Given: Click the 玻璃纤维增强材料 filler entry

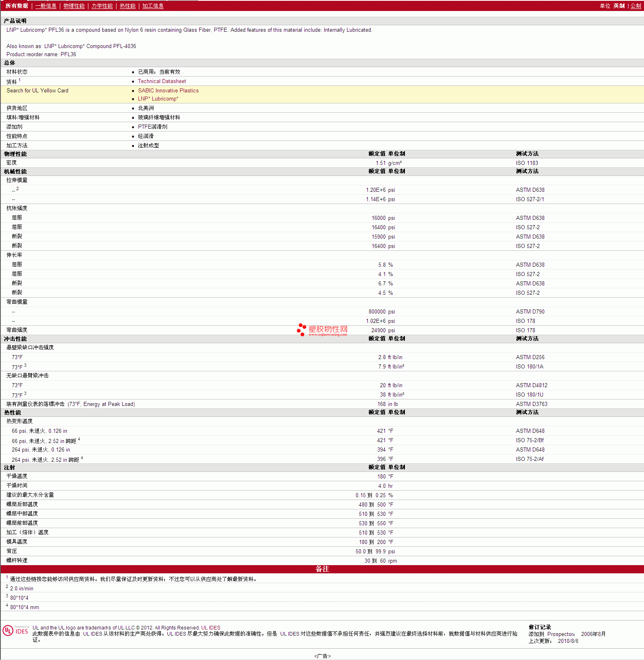Looking at the screenshot, I should 159,118.
